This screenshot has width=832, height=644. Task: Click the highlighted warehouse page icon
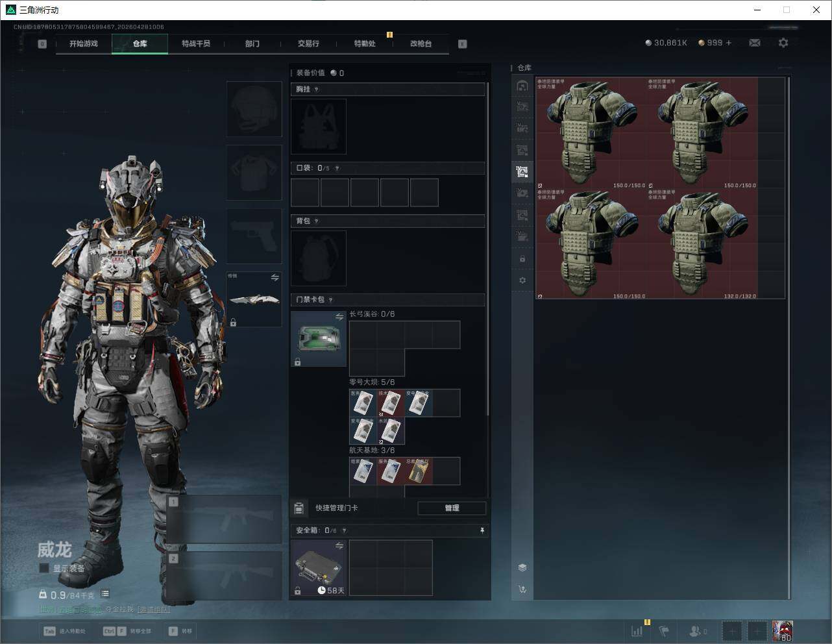(522, 171)
